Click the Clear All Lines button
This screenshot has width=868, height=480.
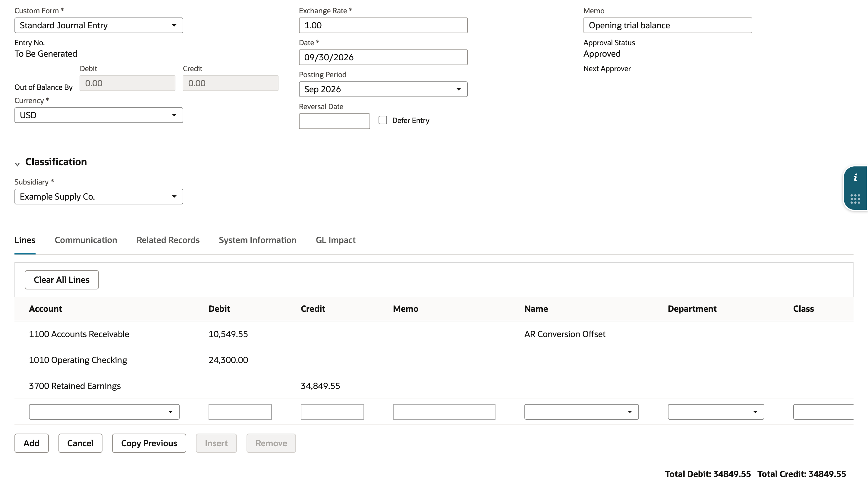[62, 280]
